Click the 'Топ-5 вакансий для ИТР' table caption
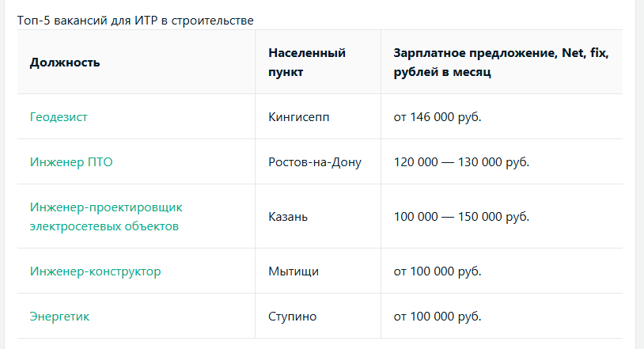The width and height of the screenshot is (644, 349). click(135, 20)
